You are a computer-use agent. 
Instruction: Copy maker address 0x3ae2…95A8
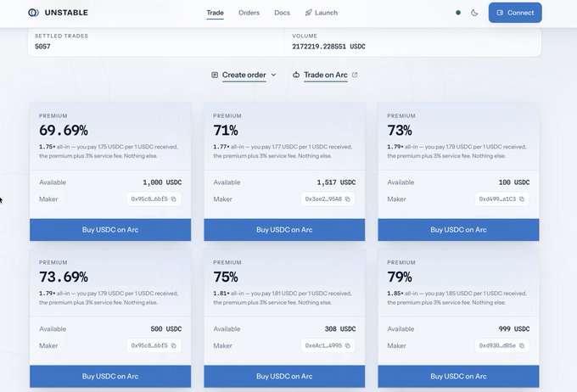point(348,199)
